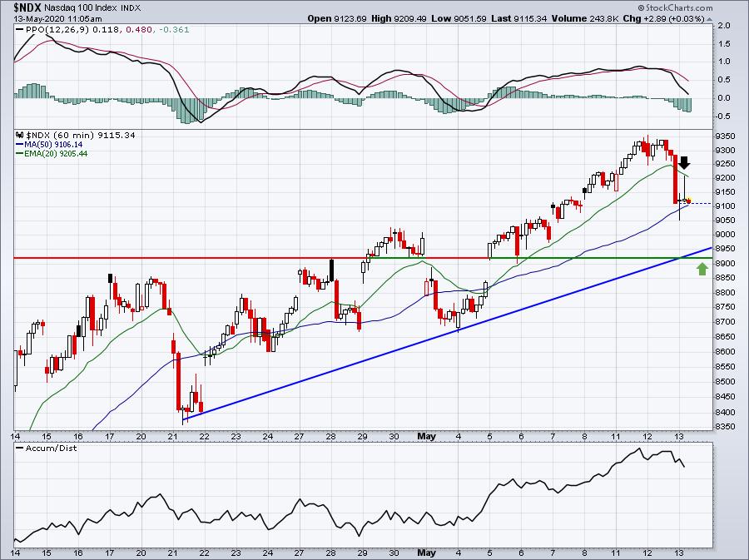This screenshot has height=560, width=749.
Task: Click the 2.0 label on PPO axis
Action: pyautogui.click(x=725, y=26)
